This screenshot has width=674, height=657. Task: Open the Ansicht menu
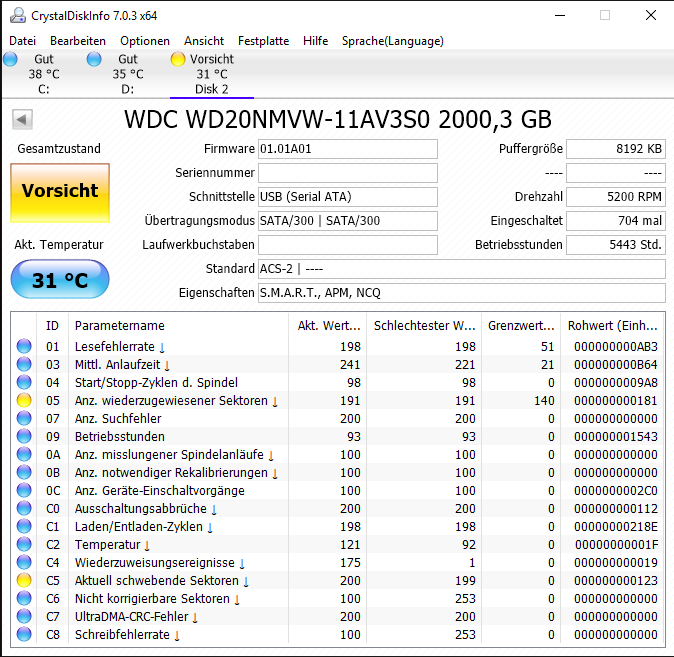click(x=204, y=41)
